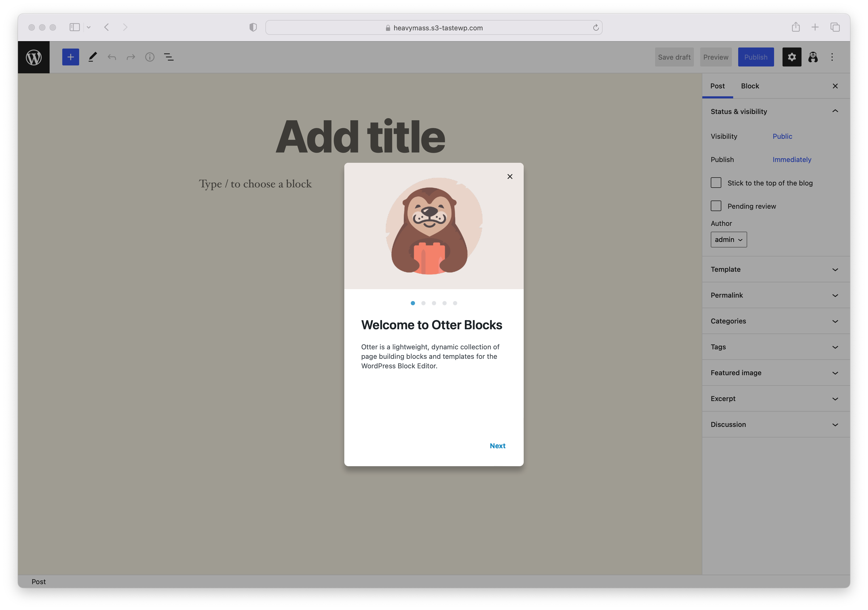The width and height of the screenshot is (868, 610).
Task: Open the document list view
Action: (168, 57)
